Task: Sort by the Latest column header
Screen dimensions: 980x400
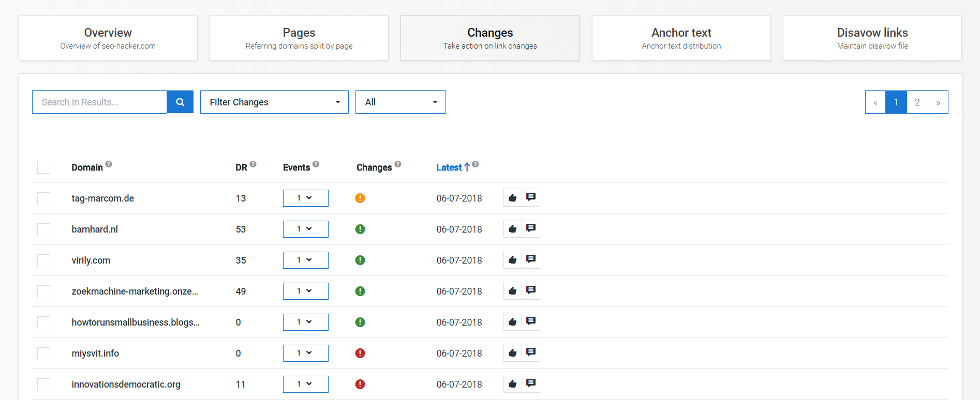Action: coord(449,167)
